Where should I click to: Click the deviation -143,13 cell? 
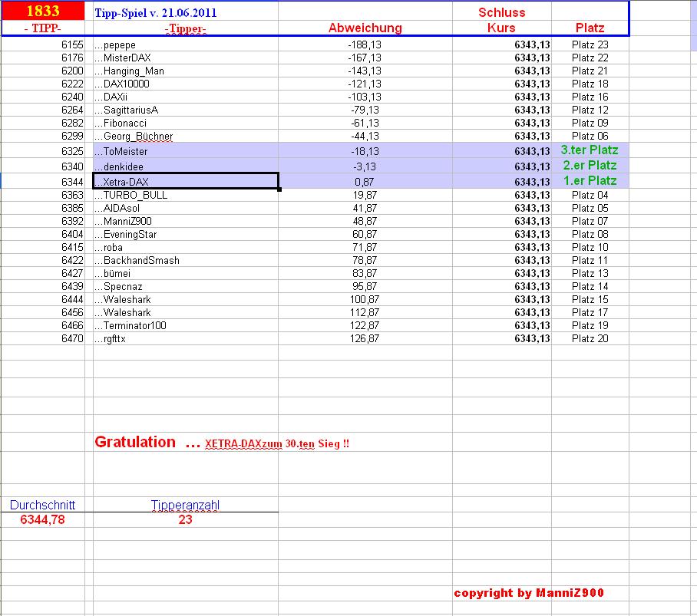[x=365, y=71]
